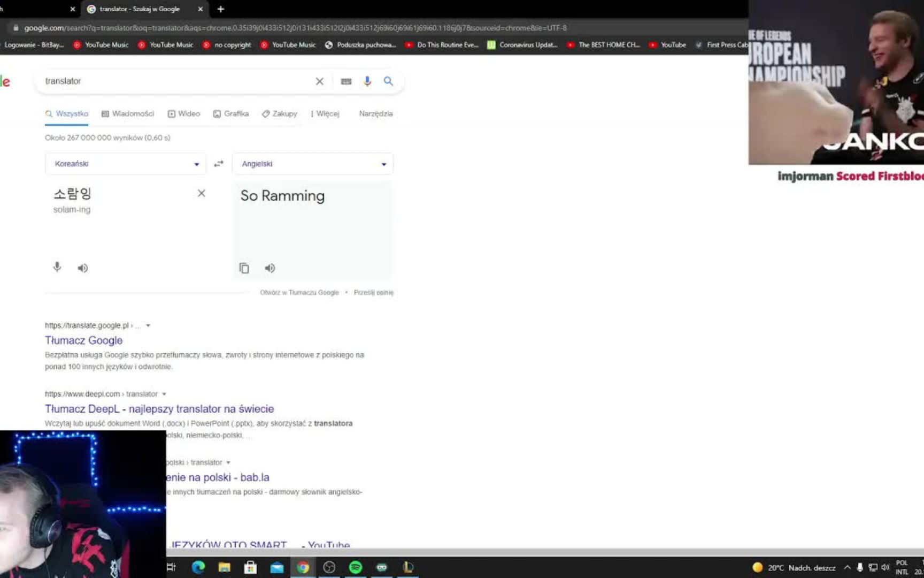Open the on-screen keyboard input tool
This screenshot has height=578, width=924.
(346, 81)
